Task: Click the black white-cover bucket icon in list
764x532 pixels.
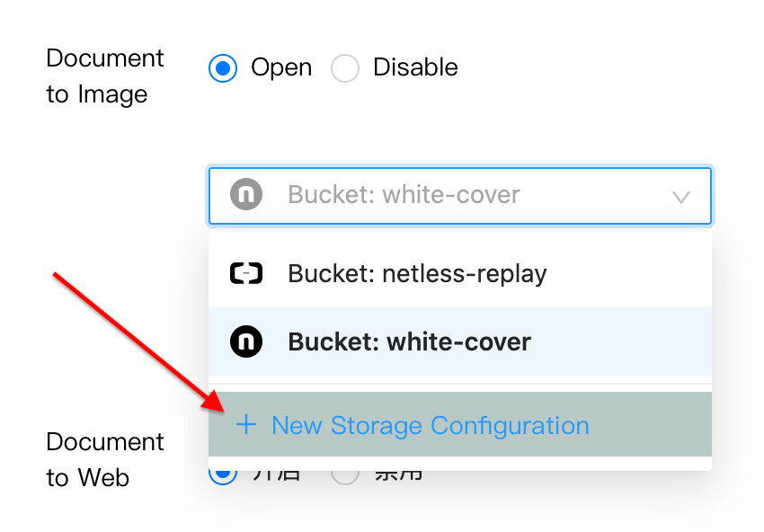Action: coord(246,342)
